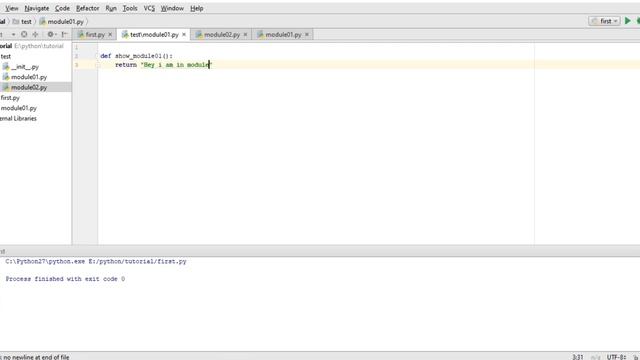
Task: Select __init__.py in the project tree
Action: coord(25,67)
